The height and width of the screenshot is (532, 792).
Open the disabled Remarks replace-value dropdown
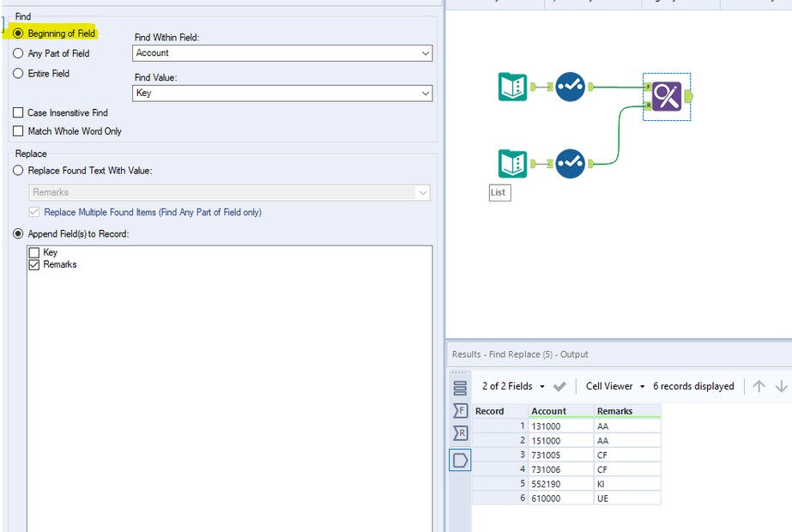[230, 192]
